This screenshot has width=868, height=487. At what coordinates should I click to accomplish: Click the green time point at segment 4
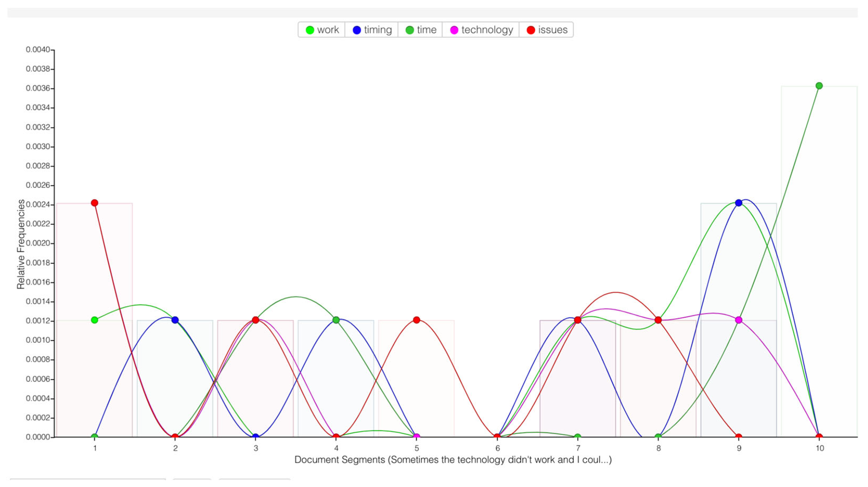336,320
